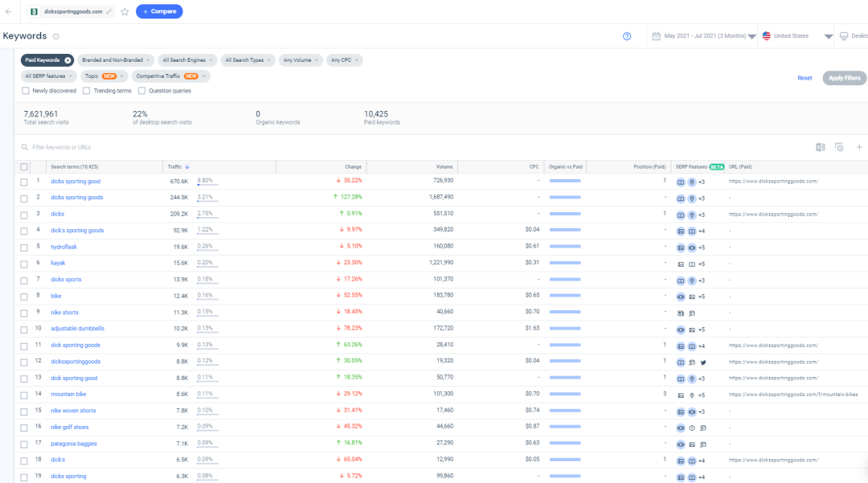Open the hydroflask keyword link
The image size is (868, 483).
click(63, 247)
